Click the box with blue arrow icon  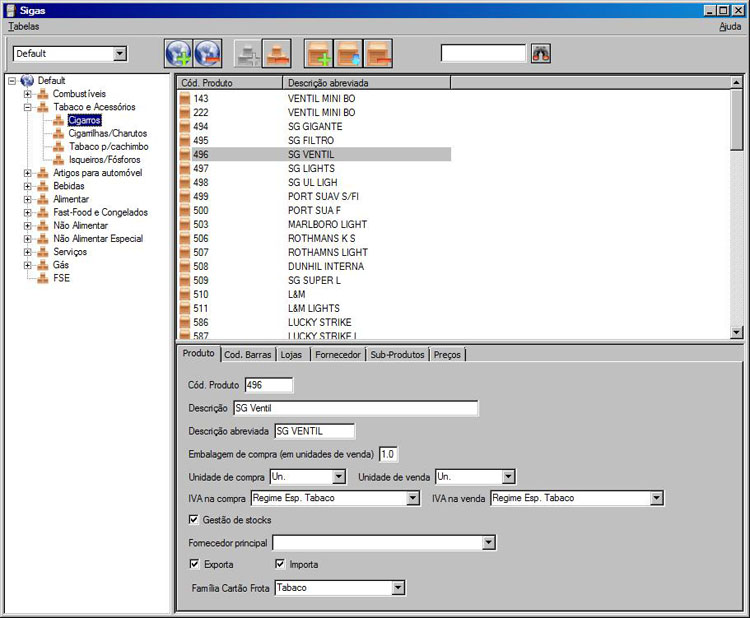[x=348, y=54]
